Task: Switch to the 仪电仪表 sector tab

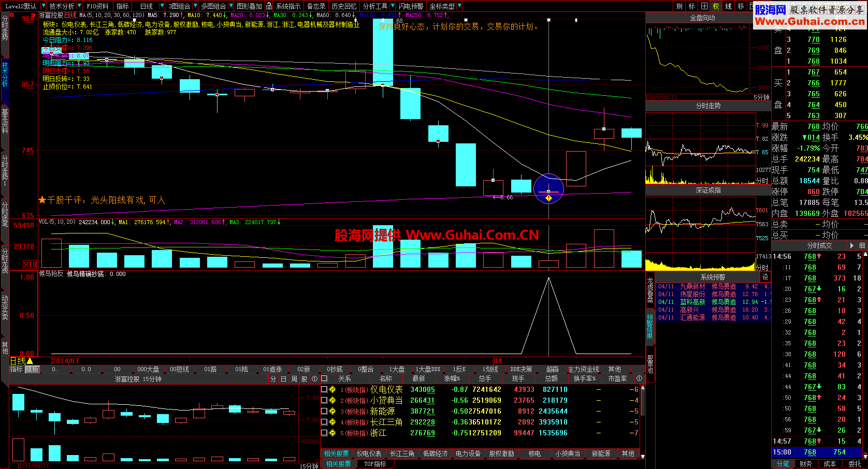Action: tap(369, 453)
